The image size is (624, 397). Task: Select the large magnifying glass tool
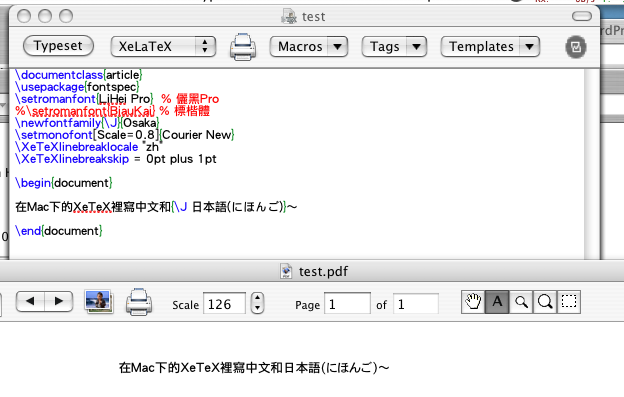pos(545,302)
